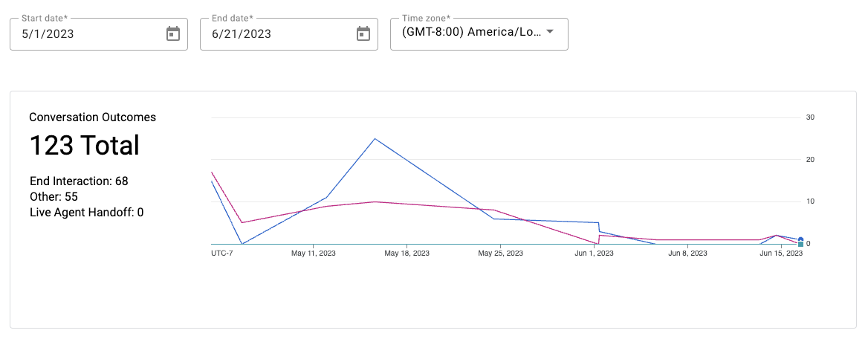Open the Start date calendar picker icon
The height and width of the screenshot is (339, 868).
173,33
